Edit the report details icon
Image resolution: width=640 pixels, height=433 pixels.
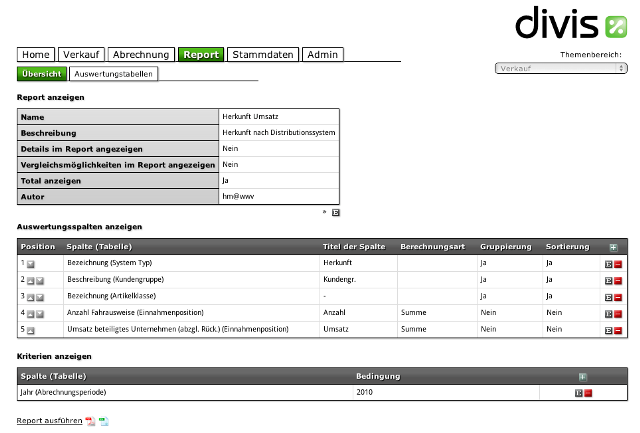point(335,212)
